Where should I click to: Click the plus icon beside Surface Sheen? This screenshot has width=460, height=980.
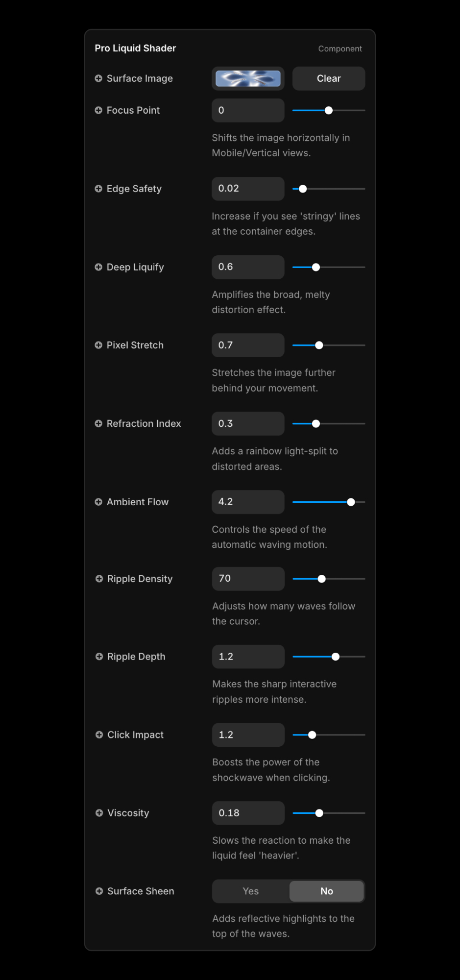click(x=99, y=891)
